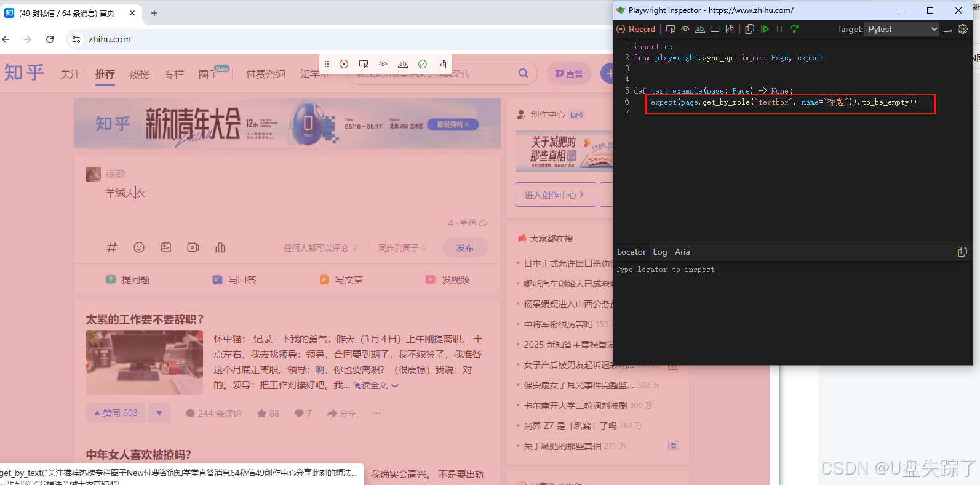Click the Zhihu 知乎 logo
Viewport: 980px width, 485px height.
(24, 73)
